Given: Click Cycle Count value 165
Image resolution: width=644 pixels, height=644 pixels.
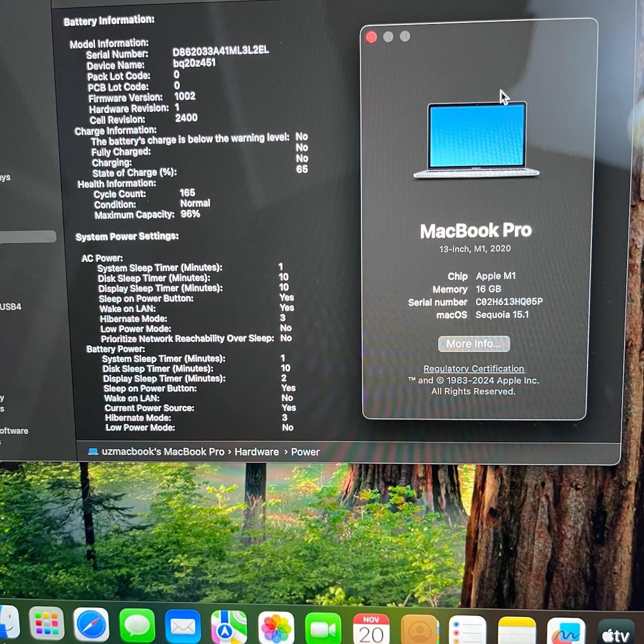Looking at the screenshot, I should [188, 193].
